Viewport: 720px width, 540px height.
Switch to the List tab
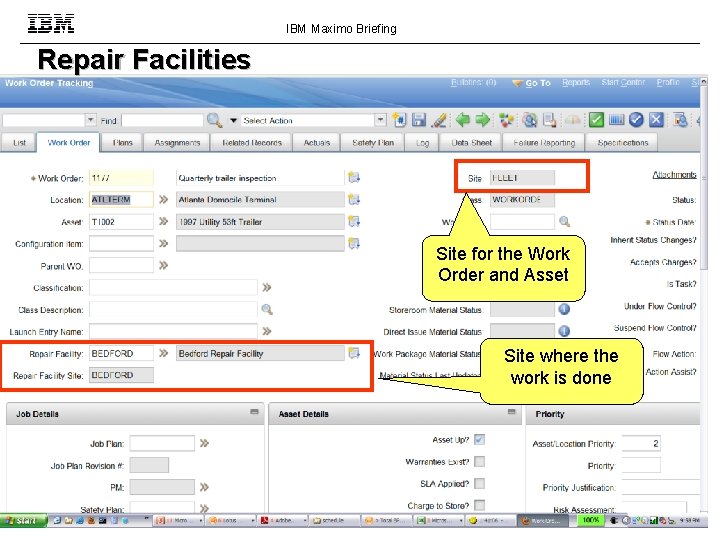pos(19,143)
